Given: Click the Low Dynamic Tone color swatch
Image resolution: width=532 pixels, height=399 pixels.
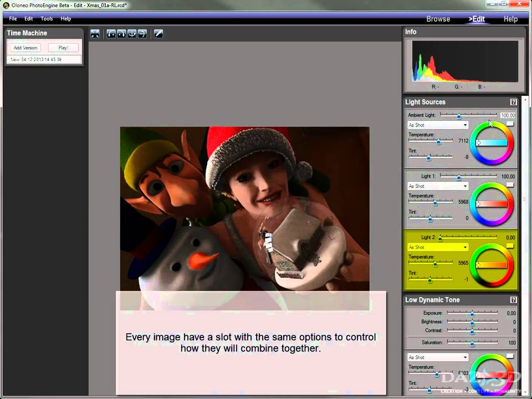Looking at the screenshot, I should pos(510,356).
